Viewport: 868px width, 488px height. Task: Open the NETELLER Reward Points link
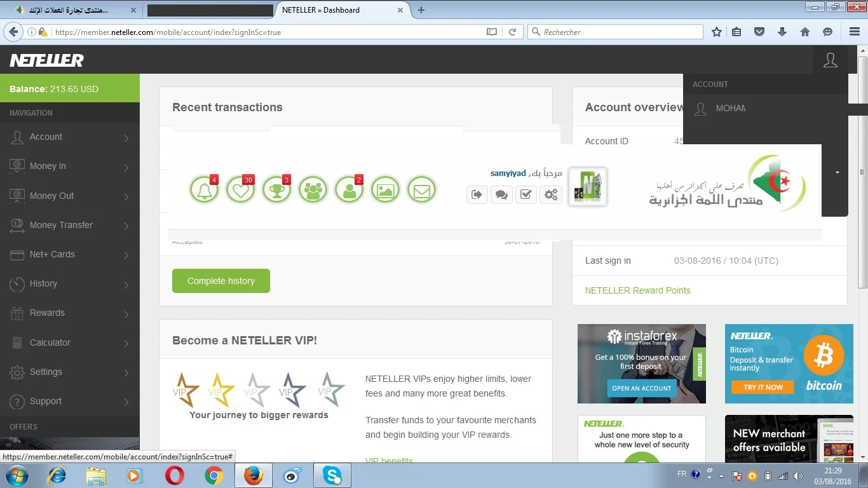[x=637, y=290]
